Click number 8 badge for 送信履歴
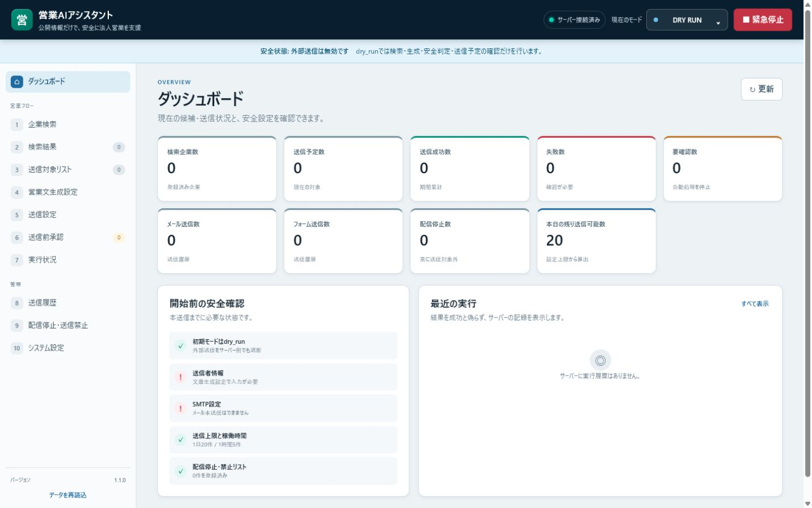 (x=17, y=303)
